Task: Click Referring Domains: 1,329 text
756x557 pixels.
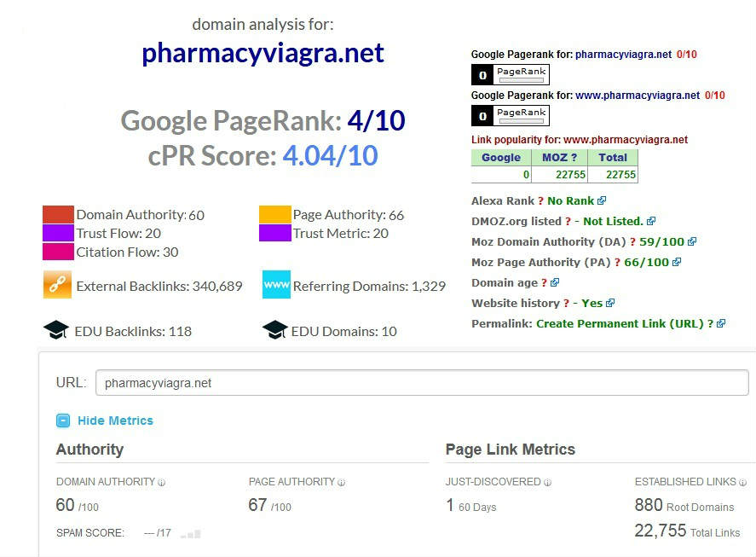Action: click(369, 287)
